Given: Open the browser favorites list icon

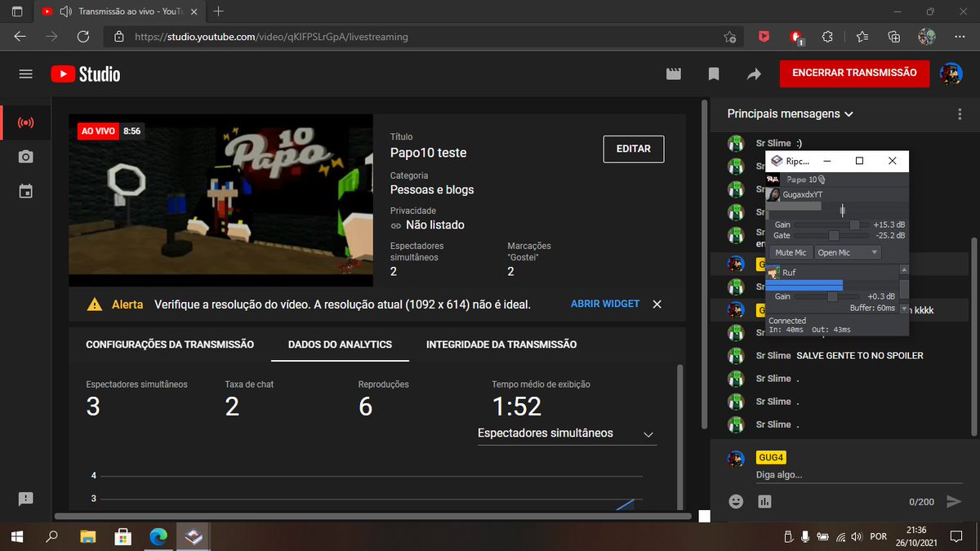Looking at the screenshot, I should (862, 37).
